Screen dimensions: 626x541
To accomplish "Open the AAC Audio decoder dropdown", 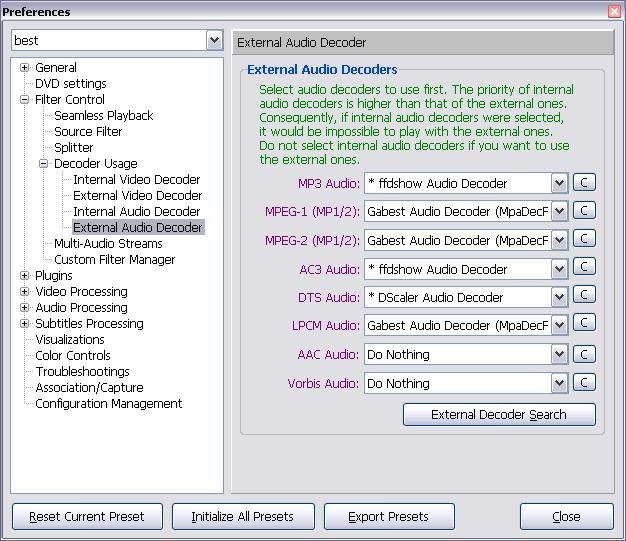I will coord(560,355).
